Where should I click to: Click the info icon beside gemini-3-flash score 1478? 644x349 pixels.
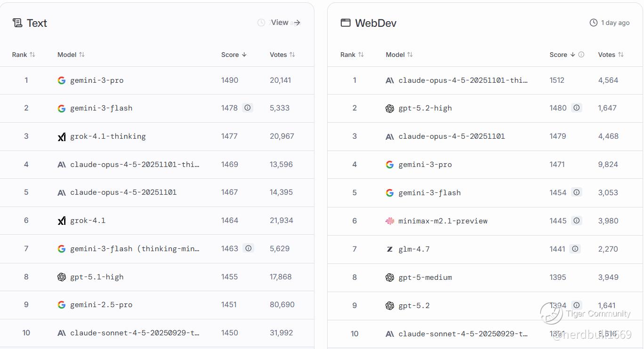point(248,108)
